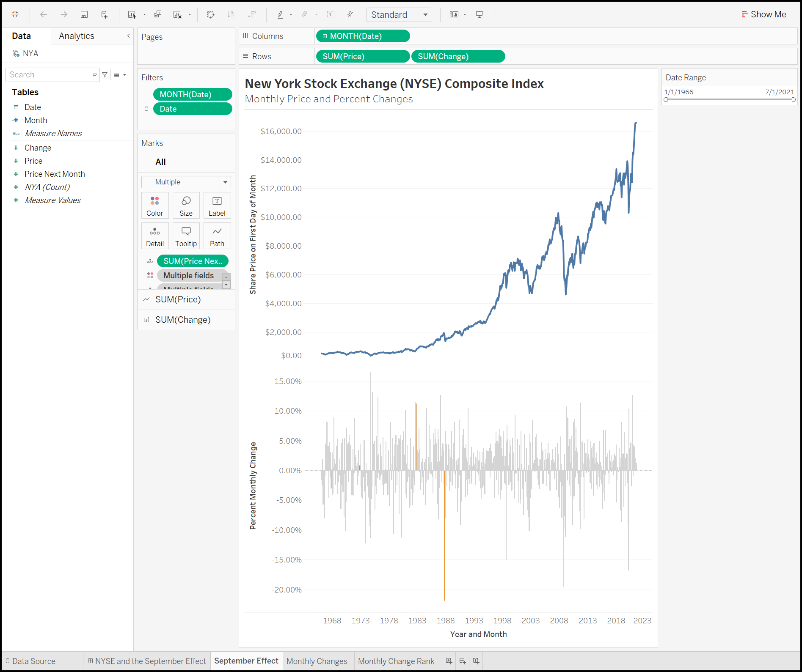Click the Redo forward arrow

pyautogui.click(x=64, y=14)
